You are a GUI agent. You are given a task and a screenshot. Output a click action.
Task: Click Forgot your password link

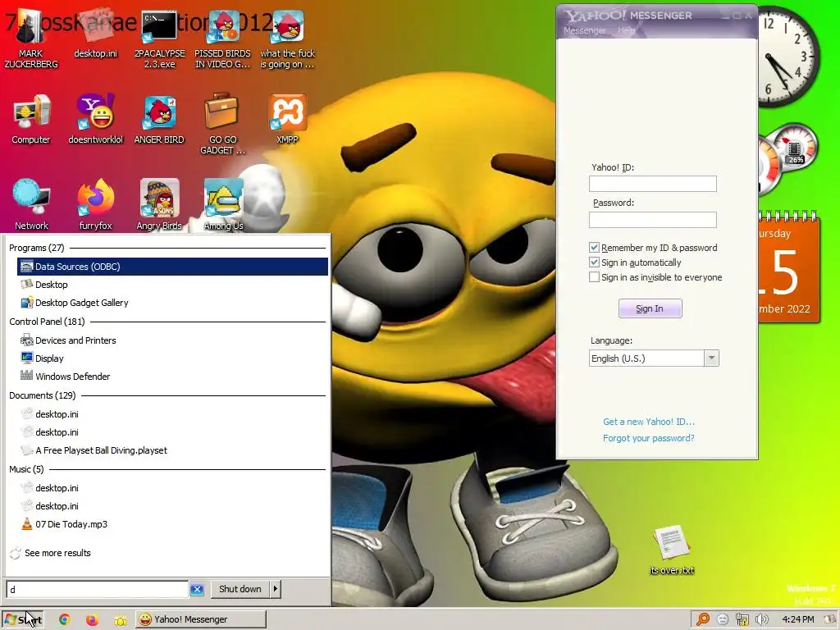[648, 438]
